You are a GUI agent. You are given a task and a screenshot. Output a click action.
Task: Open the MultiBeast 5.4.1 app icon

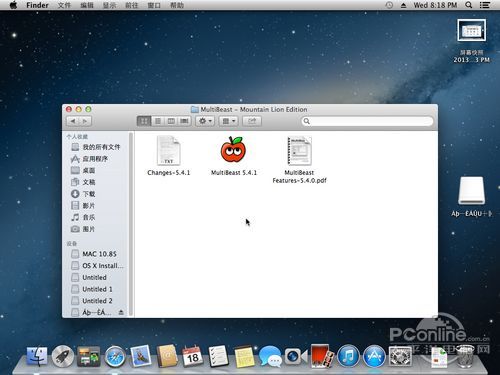(233, 150)
